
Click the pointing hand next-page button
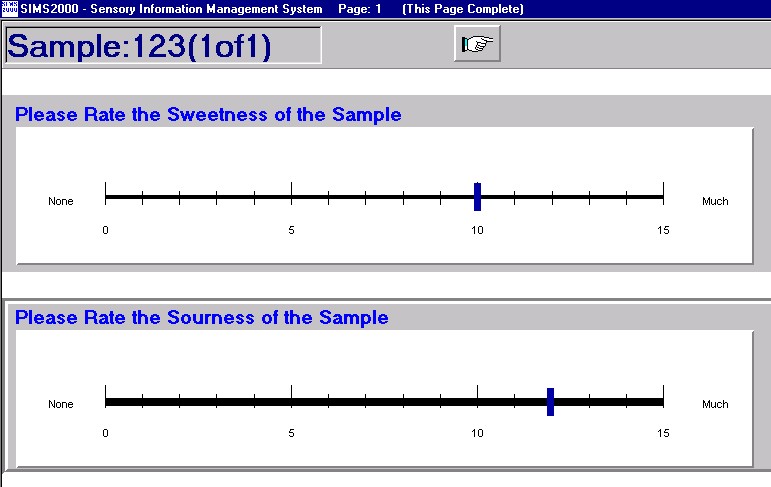(476, 44)
